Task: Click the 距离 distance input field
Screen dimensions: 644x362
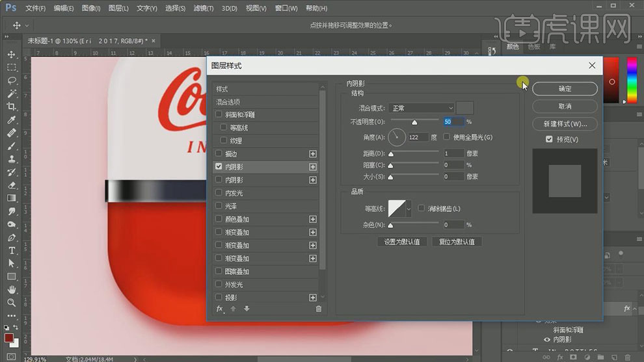Action: click(x=453, y=154)
